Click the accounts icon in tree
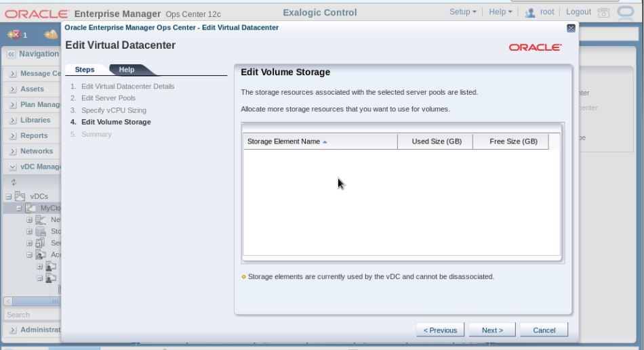Image resolution: width=644 pixels, height=350 pixels. pos(41,255)
